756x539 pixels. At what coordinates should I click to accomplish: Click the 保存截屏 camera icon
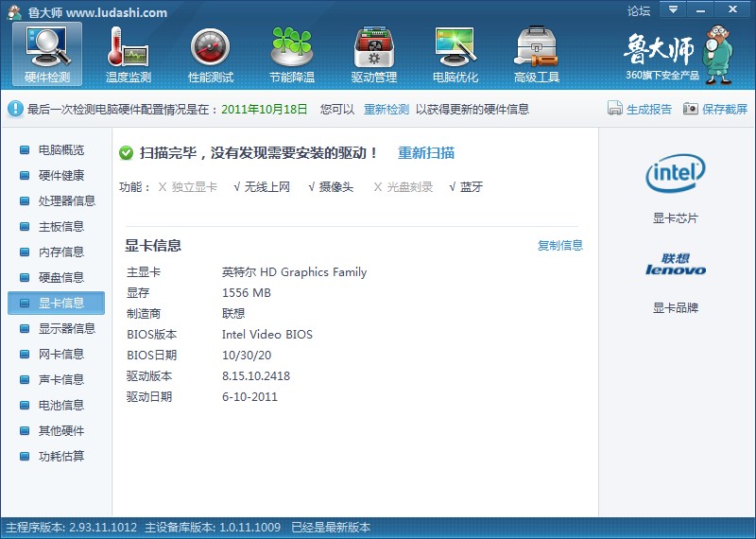pos(691,109)
